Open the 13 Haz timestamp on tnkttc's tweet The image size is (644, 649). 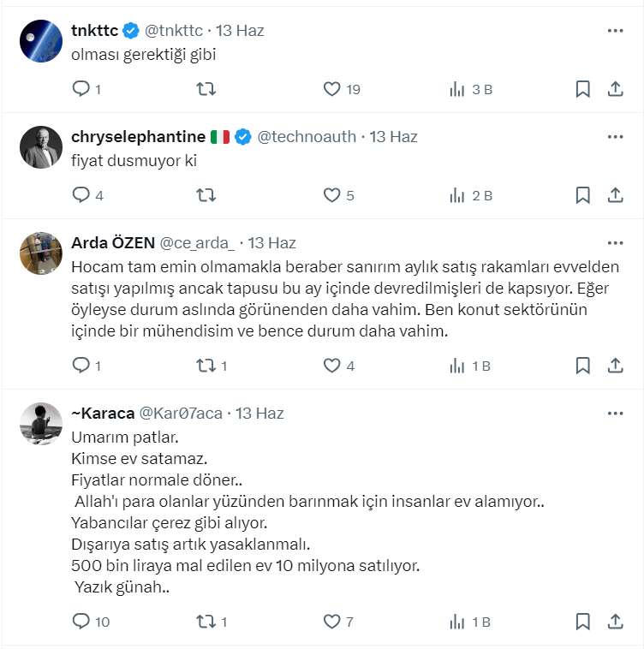[x=240, y=30]
